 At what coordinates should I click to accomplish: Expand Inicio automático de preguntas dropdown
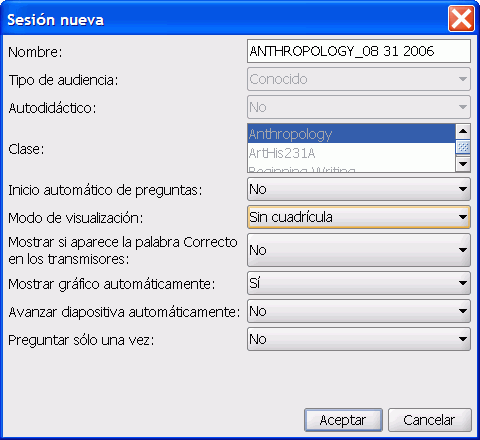coord(359,189)
